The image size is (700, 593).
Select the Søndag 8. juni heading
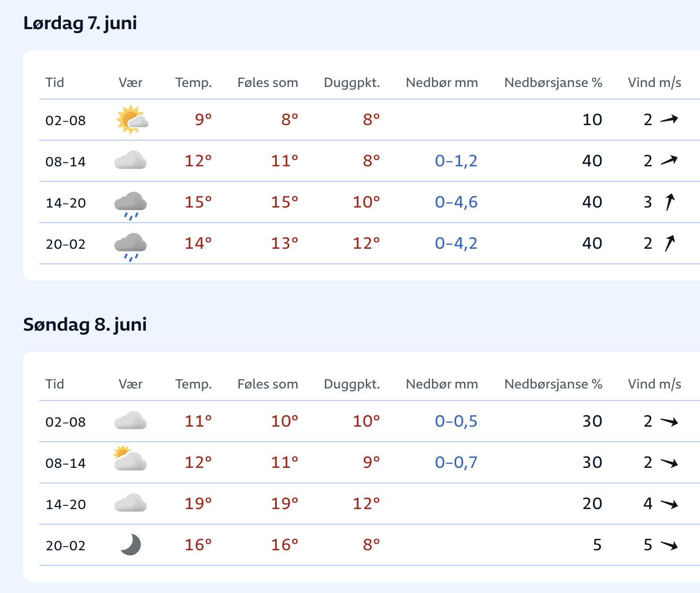[x=85, y=325]
